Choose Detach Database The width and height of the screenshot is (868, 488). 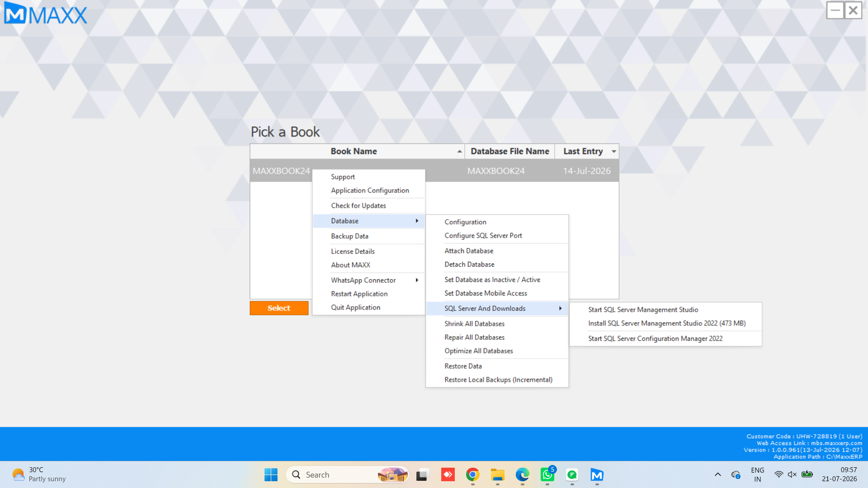click(x=497, y=264)
